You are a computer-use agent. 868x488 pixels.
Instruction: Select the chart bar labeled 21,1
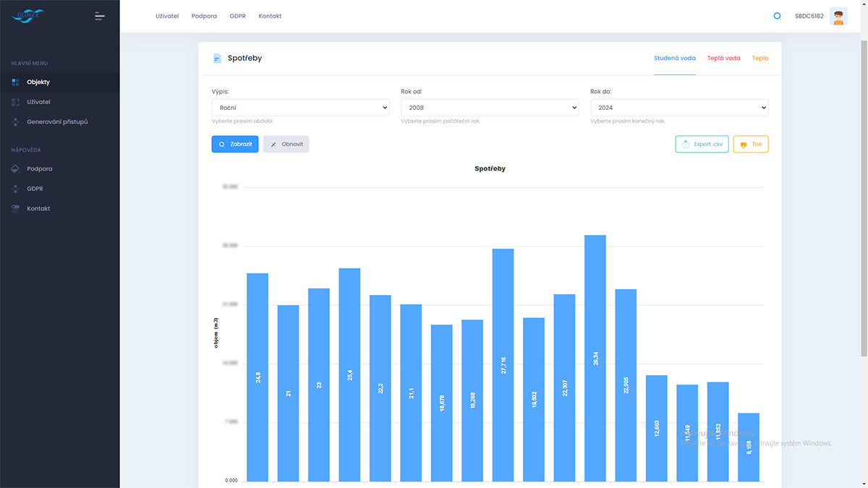pos(411,393)
